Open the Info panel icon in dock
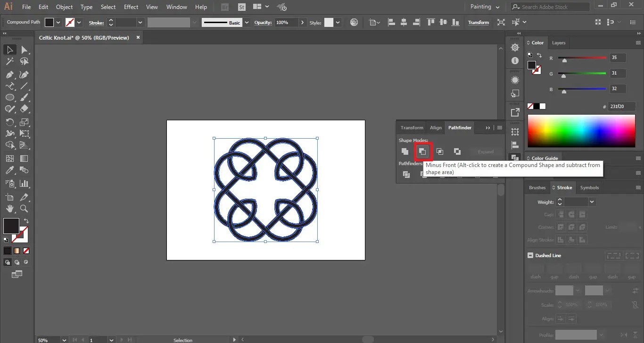644x343 pixels. tap(515, 61)
